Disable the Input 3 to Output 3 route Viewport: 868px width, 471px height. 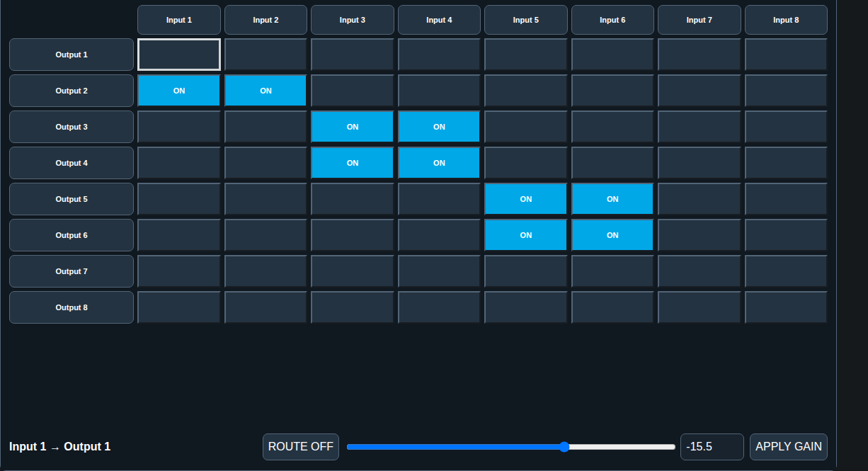(x=353, y=127)
